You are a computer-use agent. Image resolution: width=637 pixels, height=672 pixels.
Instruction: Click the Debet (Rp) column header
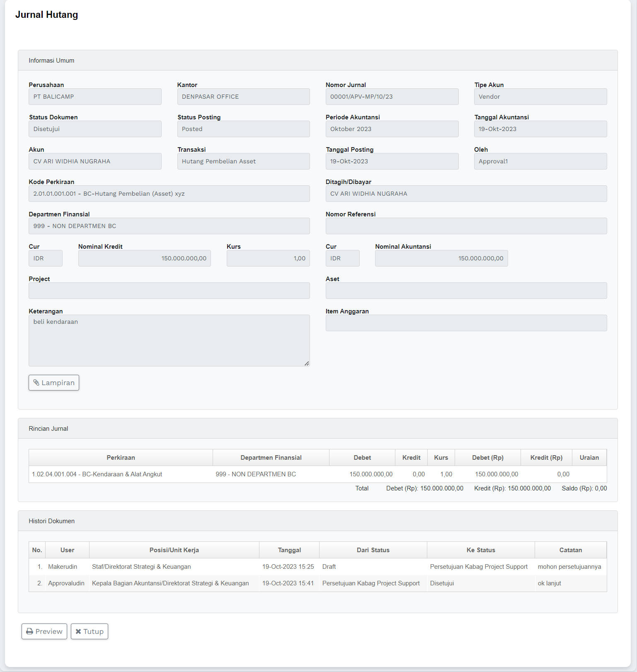point(487,458)
